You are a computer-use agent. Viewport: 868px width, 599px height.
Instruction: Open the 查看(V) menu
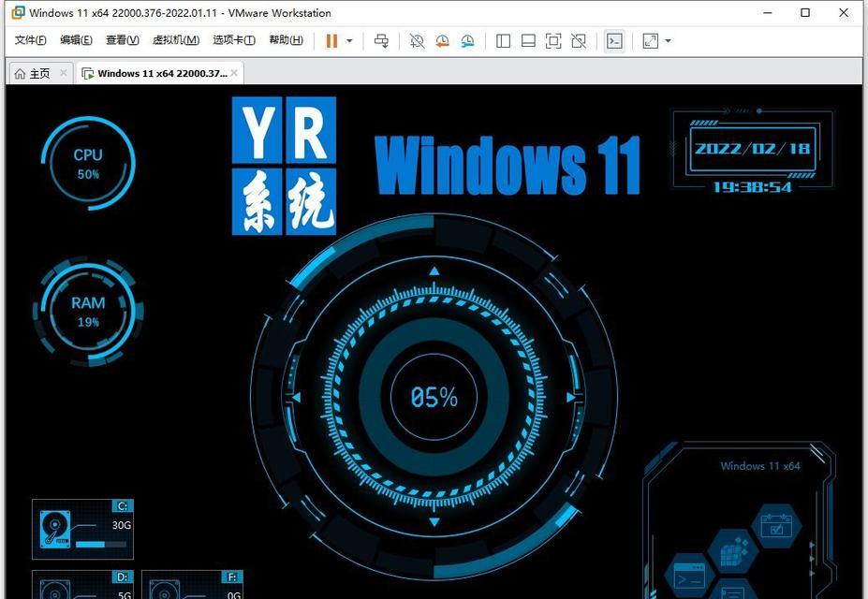tap(123, 40)
